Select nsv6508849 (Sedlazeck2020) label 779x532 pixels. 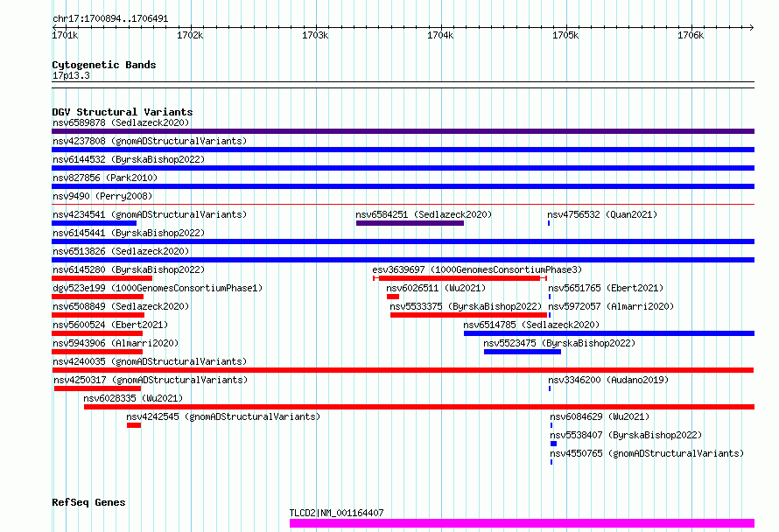121,306
